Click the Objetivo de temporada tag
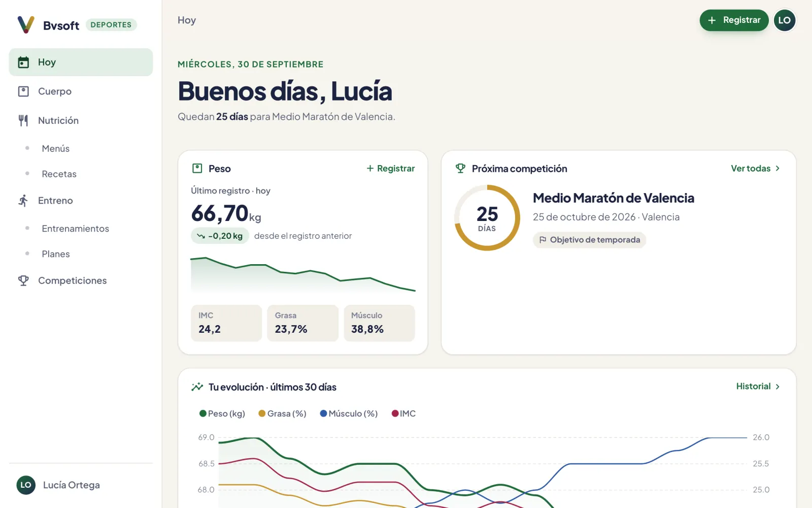The width and height of the screenshot is (812, 508). 589,240
